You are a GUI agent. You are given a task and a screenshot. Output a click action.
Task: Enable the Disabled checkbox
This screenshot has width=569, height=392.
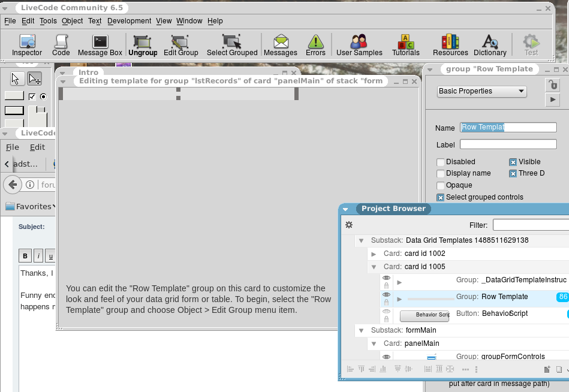(x=441, y=162)
